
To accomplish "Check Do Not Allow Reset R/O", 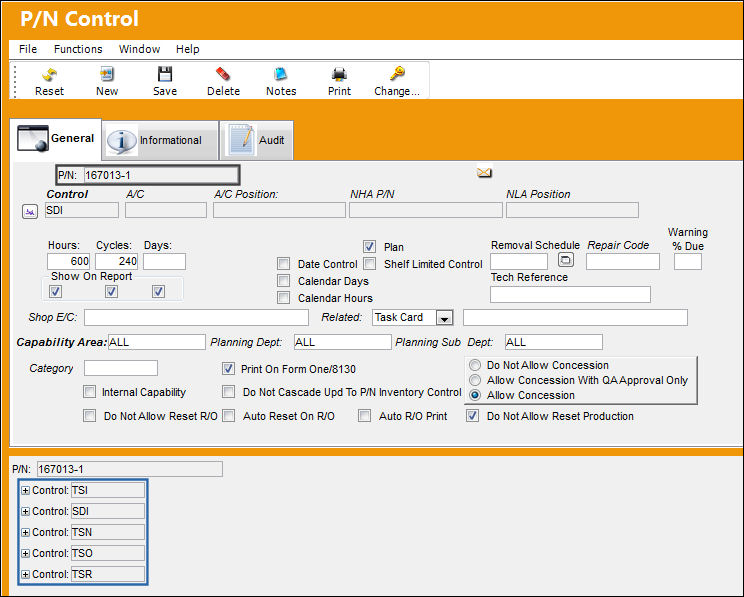I will (x=89, y=416).
